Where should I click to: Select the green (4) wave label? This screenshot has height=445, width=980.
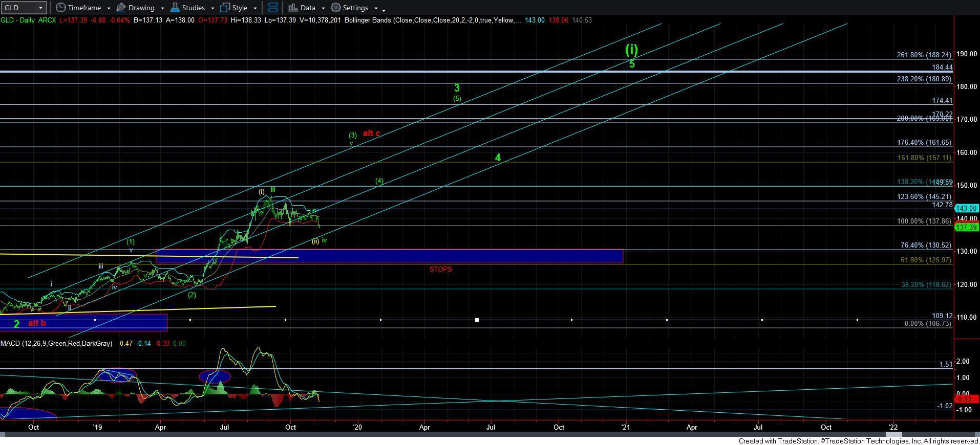[379, 181]
